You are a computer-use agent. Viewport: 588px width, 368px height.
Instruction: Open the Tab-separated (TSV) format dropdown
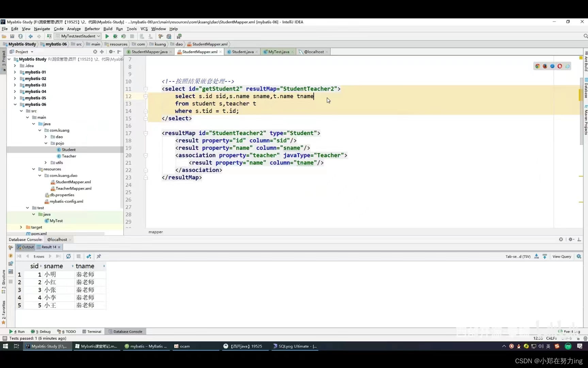(x=518, y=257)
